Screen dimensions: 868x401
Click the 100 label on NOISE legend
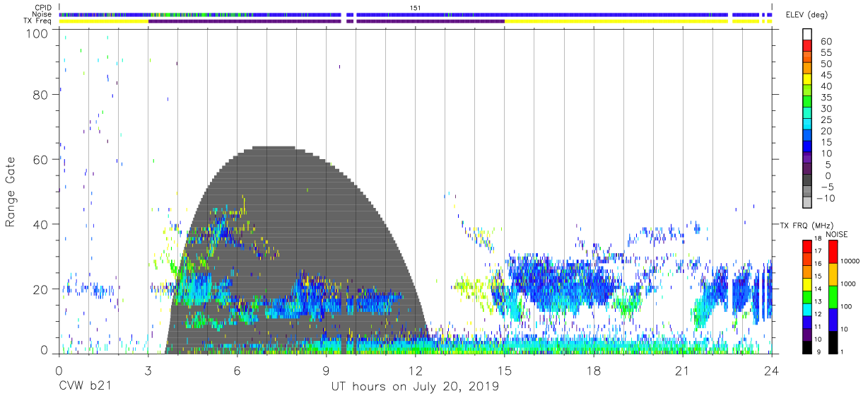(x=848, y=306)
